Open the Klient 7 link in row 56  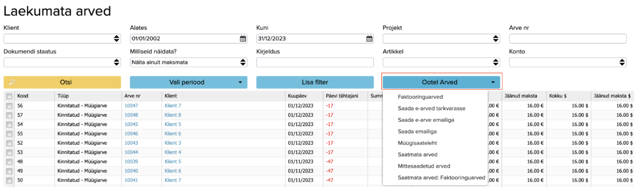pyautogui.click(x=173, y=106)
